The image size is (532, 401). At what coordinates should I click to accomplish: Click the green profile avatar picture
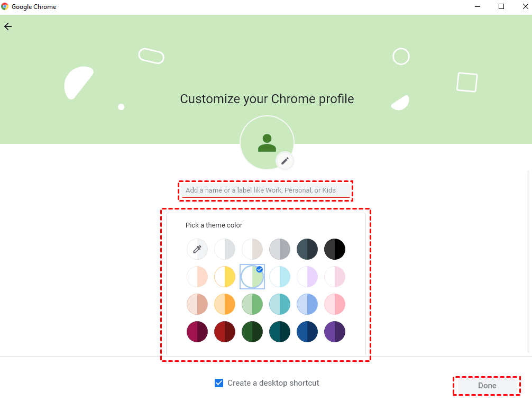[266, 142]
